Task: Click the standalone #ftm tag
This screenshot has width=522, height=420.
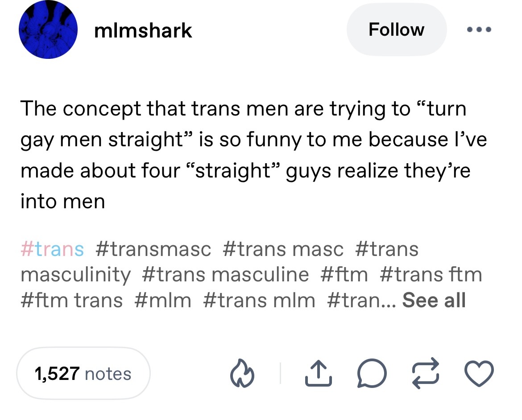Action: [344, 275]
